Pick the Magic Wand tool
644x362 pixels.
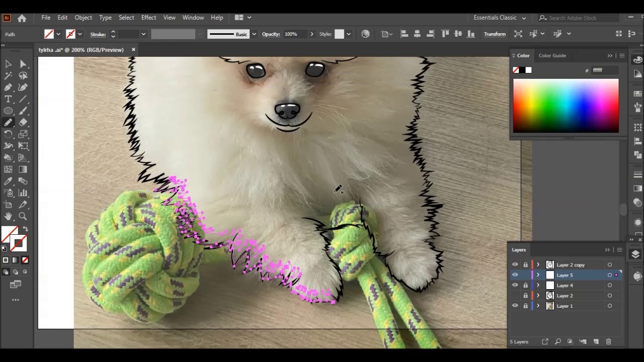coord(8,75)
